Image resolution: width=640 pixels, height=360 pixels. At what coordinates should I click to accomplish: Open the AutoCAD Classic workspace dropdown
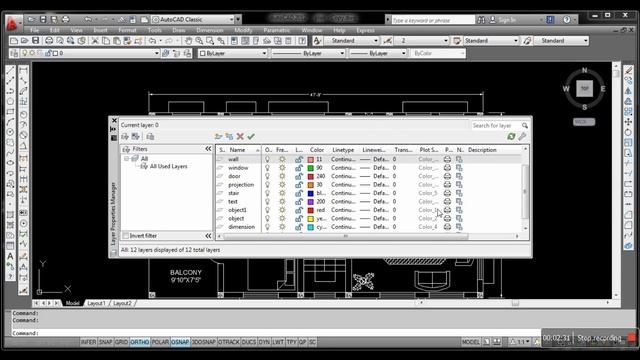pos(231,20)
